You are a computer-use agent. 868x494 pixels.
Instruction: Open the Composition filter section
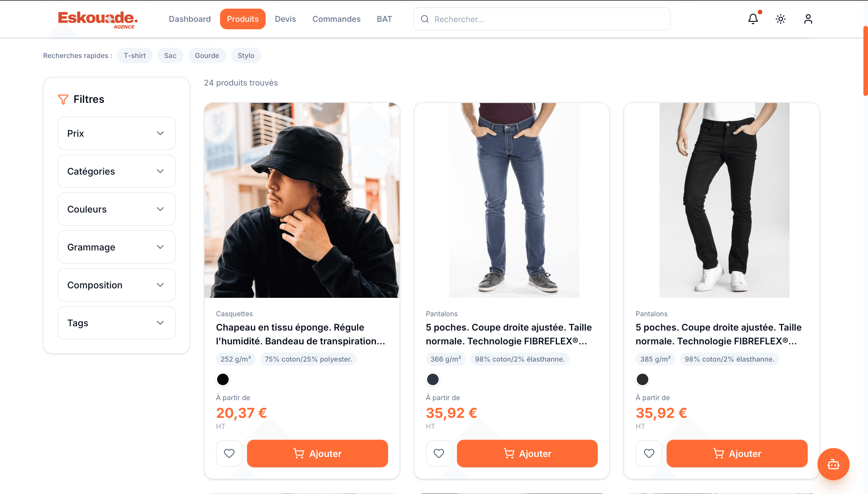(116, 285)
